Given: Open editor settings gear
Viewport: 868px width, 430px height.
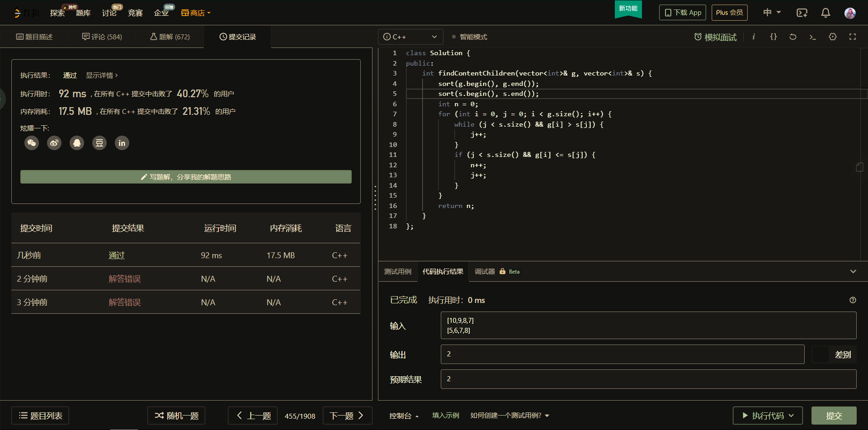Looking at the screenshot, I should point(833,37).
